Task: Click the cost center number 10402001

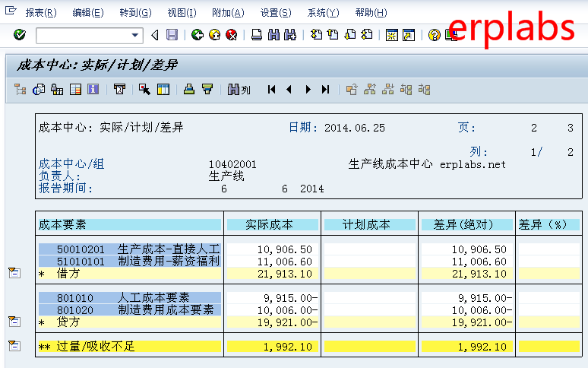Action: click(232, 164)
